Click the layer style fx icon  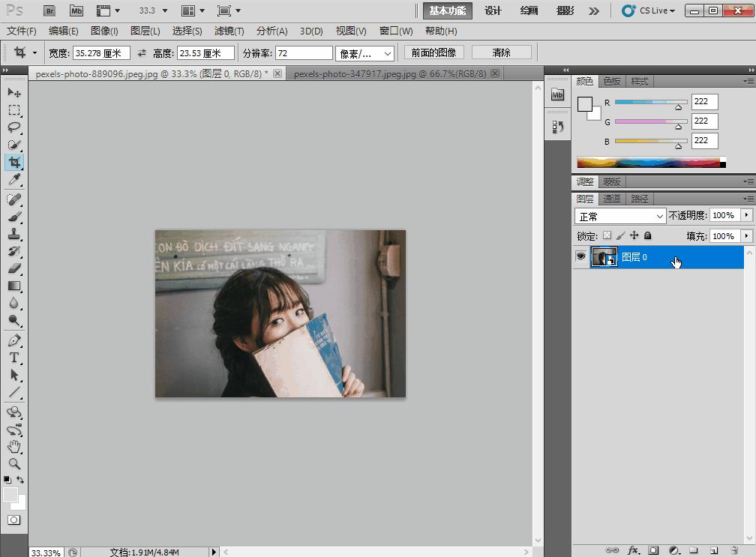point(633,550)
